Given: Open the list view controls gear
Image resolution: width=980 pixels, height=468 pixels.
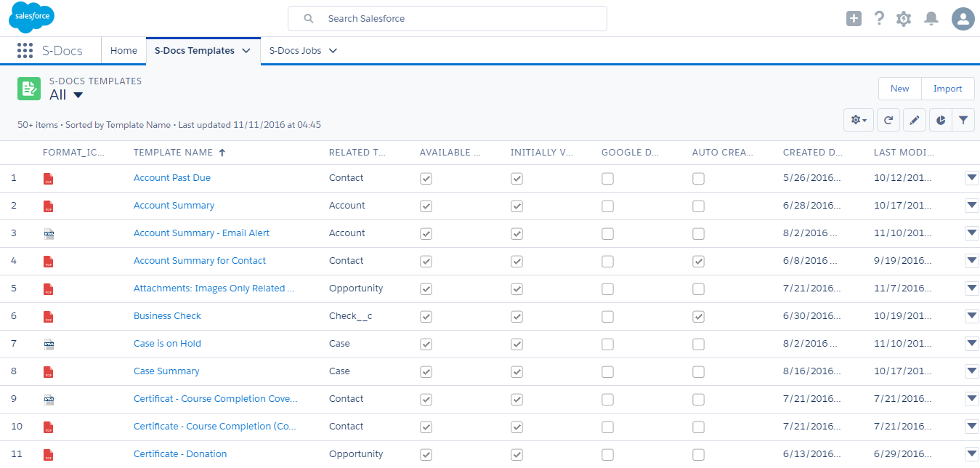Looking at the screenshot, I should click(x=859, y=120).
